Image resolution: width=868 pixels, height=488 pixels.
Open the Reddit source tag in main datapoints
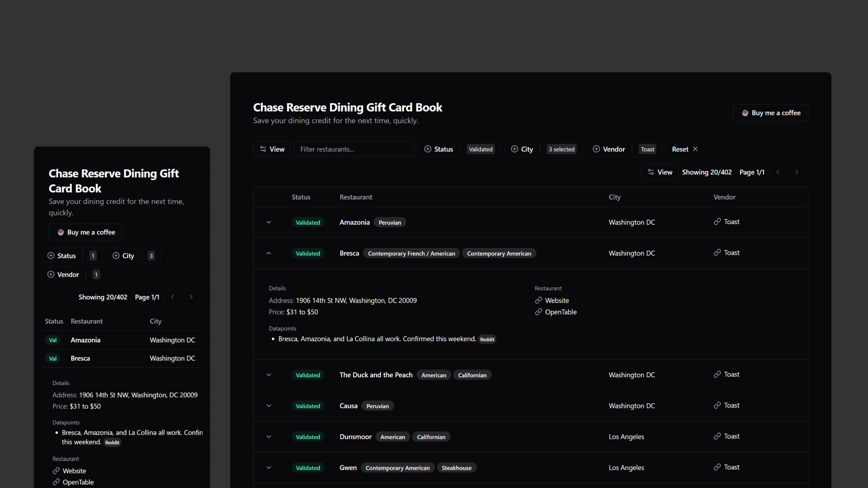[487, 339]
